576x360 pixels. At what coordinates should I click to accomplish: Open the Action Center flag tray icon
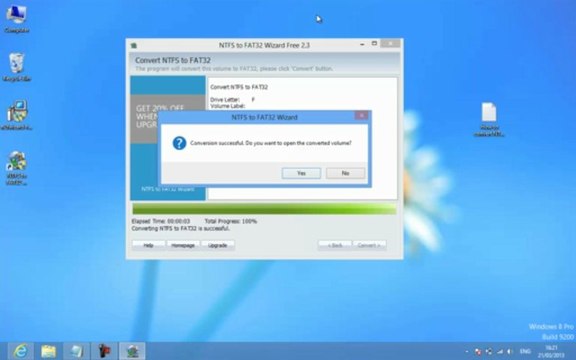click(478, 352)
